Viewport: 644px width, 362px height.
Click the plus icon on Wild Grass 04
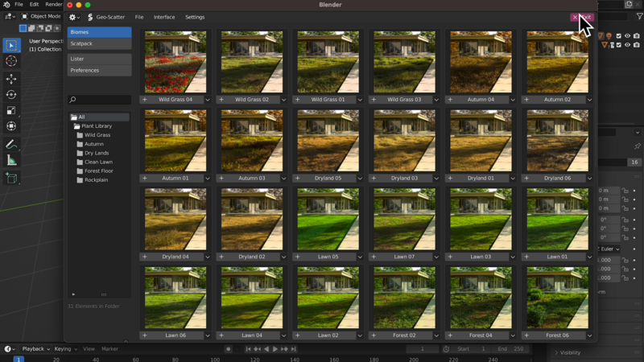(145, 99)
